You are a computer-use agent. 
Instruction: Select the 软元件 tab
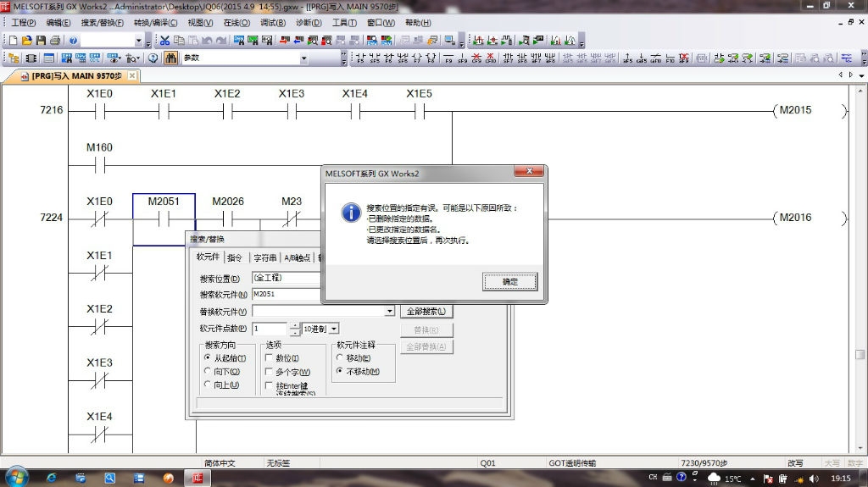click(209, 257)
